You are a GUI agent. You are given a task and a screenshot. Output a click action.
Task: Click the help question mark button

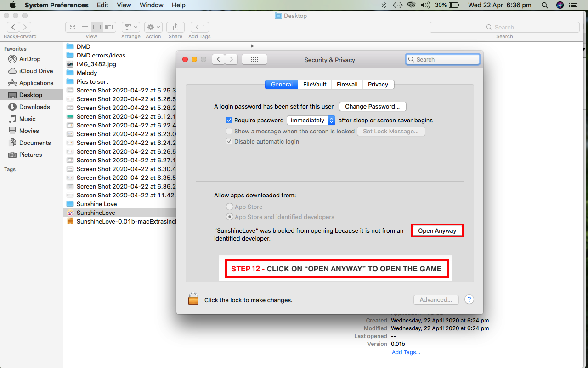469,299
